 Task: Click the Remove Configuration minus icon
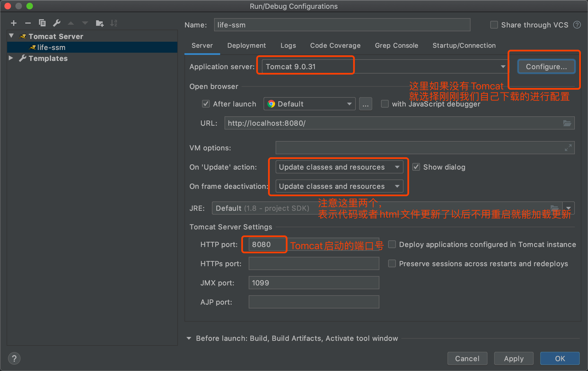28,23
